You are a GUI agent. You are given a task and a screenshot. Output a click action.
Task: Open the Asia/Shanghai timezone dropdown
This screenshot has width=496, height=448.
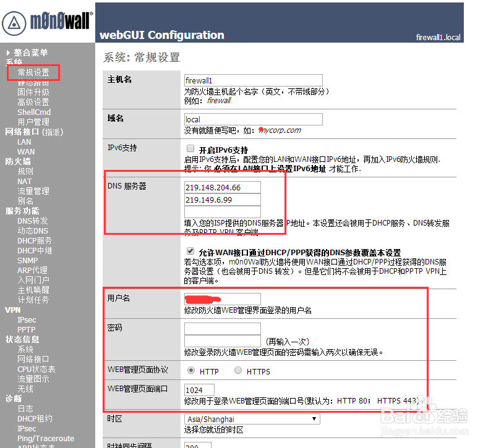point(251,418)
